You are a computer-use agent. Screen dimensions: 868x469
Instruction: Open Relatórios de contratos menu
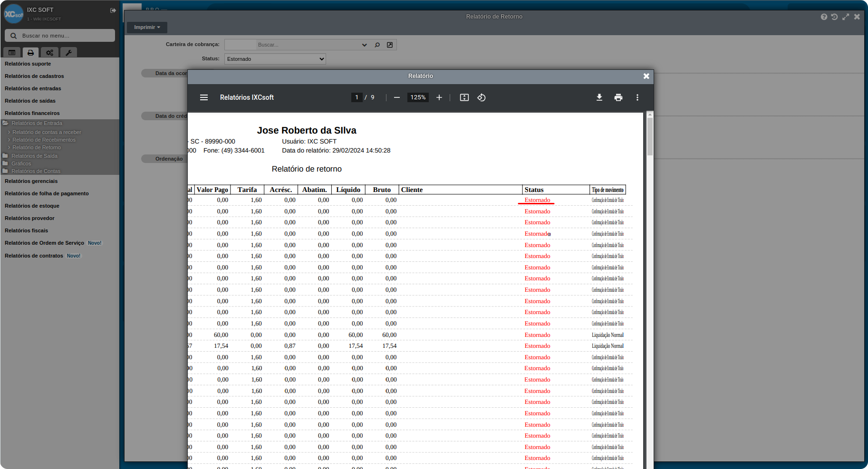coord(34,256)
